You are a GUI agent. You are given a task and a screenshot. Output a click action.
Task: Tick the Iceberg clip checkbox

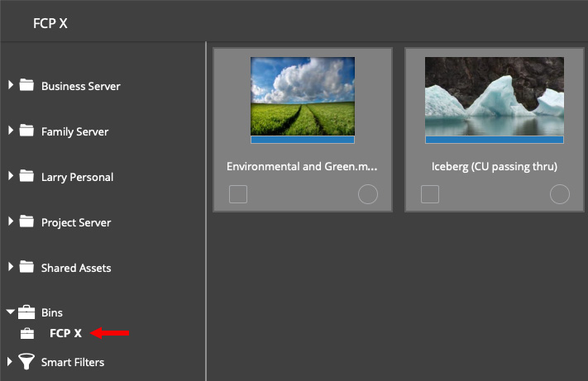pos(430,194)
